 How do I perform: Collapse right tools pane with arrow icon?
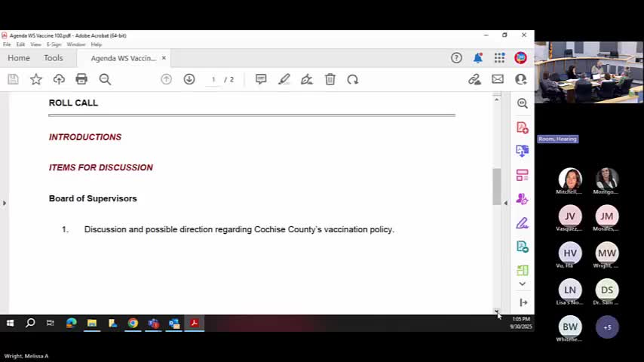point(523,302)
